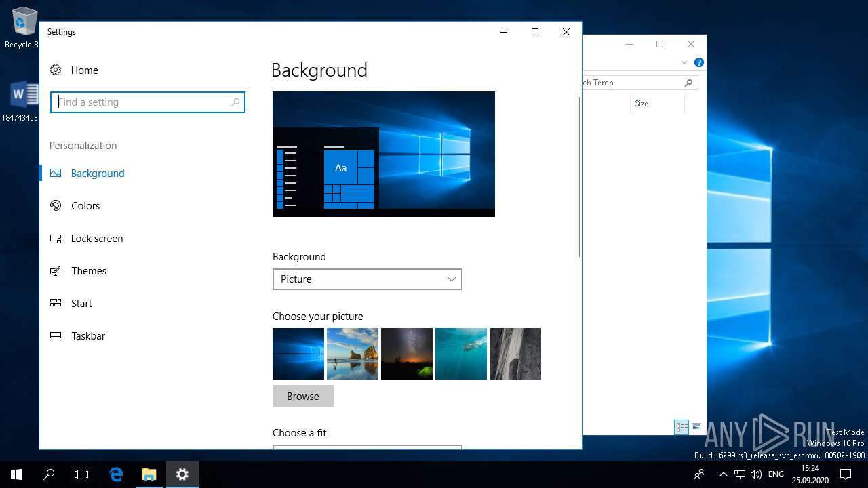
Task: Select the Word document desktop icon
Action: coord(24,102)
